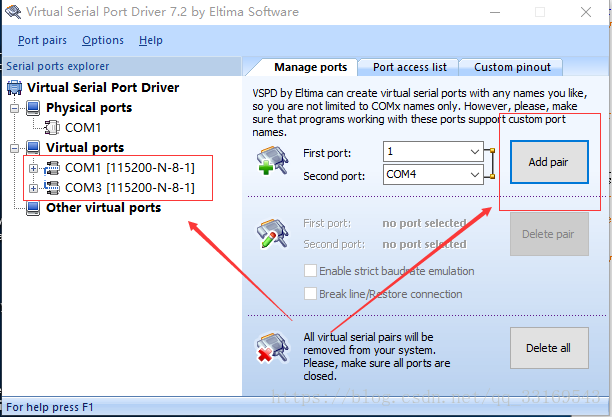Open the Options menu
The width and height of the screenshot is (612, 417).
(103, 40)
